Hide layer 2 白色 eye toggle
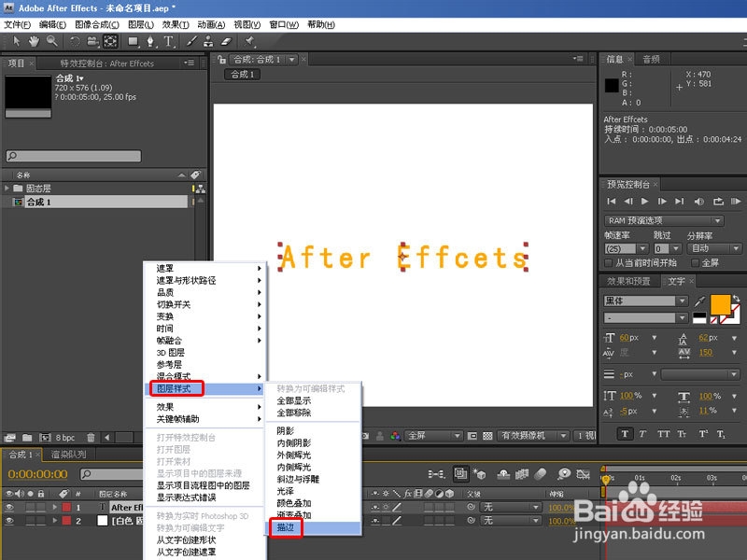Image resolution: width=747 pixels, height=560 pixels. (x=9, y=521)
